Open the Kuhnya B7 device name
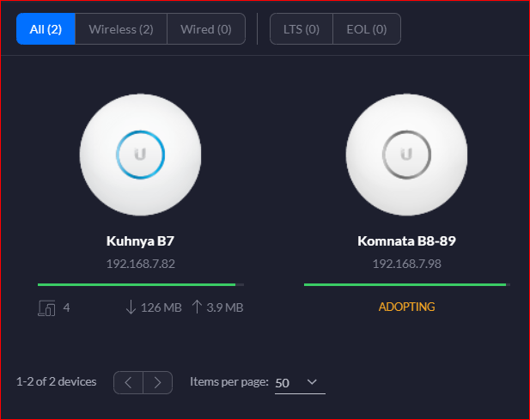Screen dimensions: 530x420 tap(140, 240)
